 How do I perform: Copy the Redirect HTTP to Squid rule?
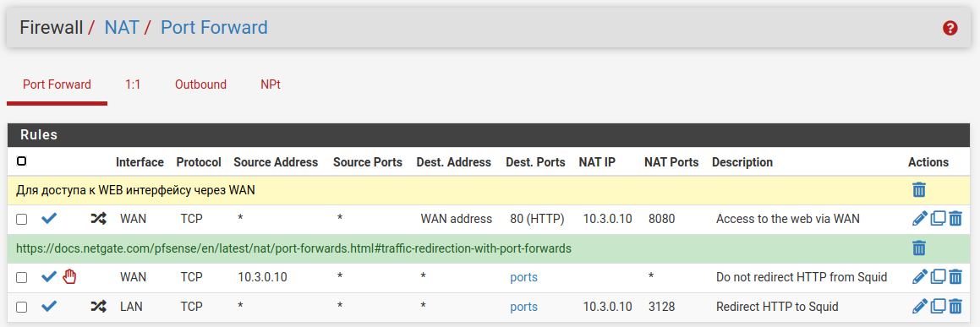[938, 307]
